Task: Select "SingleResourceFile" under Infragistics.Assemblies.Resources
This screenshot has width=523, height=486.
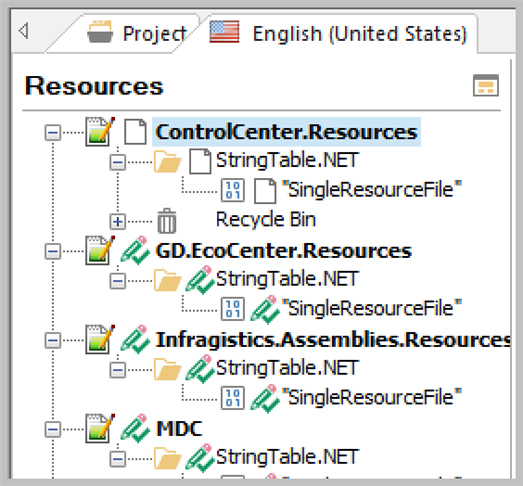Action: click(x=372, y=397)
